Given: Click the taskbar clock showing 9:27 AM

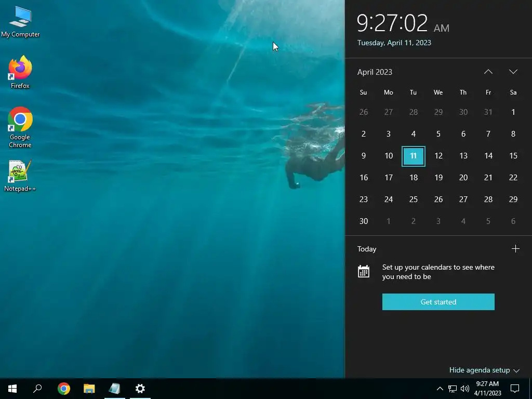Looking at the screenshot, I should tap(487, 389).
